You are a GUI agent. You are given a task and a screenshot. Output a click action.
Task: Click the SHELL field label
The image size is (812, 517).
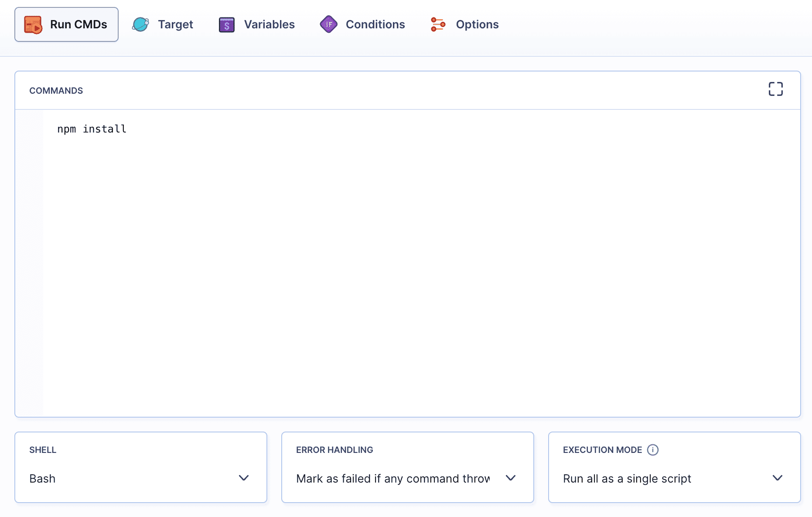point(43,450)
